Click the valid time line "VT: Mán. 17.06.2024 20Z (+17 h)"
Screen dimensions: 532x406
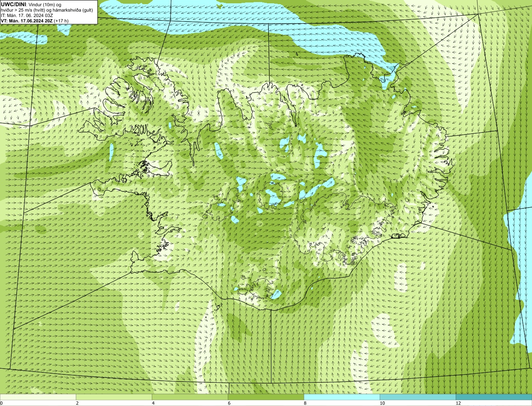[34, 20]
